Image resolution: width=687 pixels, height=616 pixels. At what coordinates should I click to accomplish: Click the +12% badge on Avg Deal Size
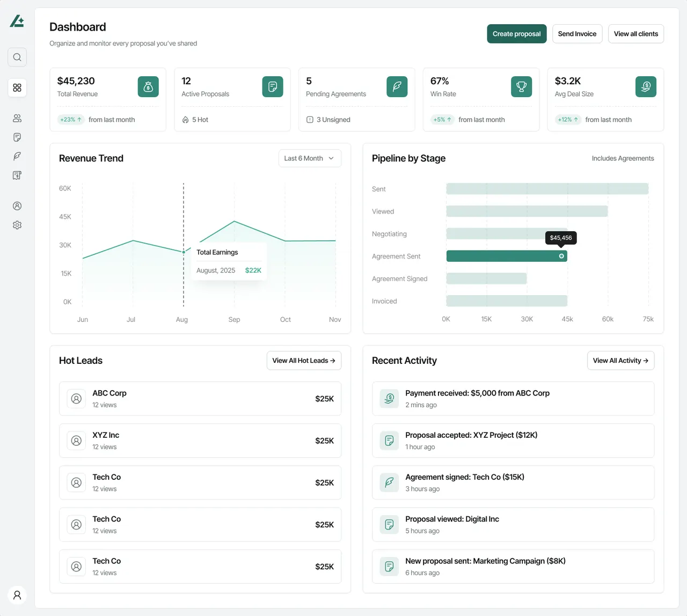coord(568,120)
